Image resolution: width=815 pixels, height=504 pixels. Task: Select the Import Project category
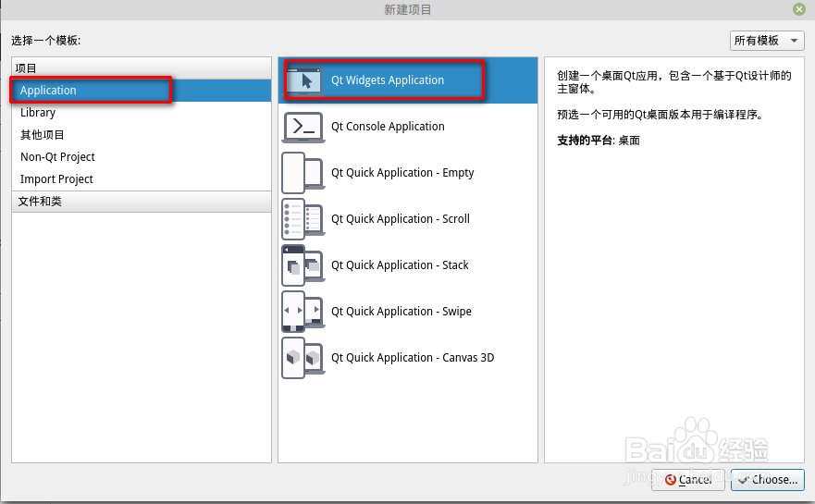(142, 179)
